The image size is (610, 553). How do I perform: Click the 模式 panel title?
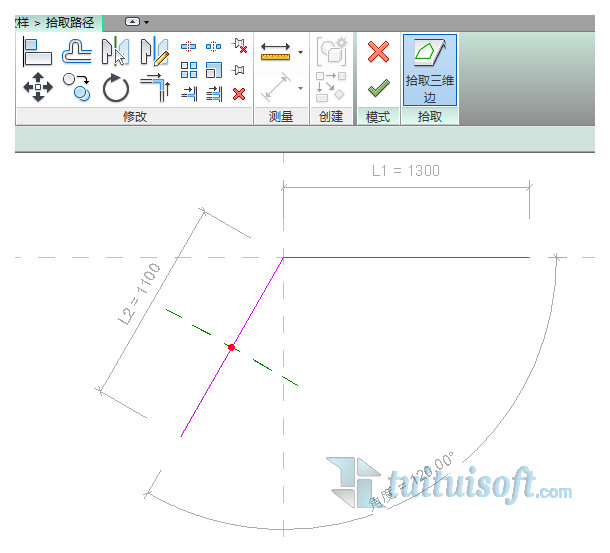(x=378, y=116)
